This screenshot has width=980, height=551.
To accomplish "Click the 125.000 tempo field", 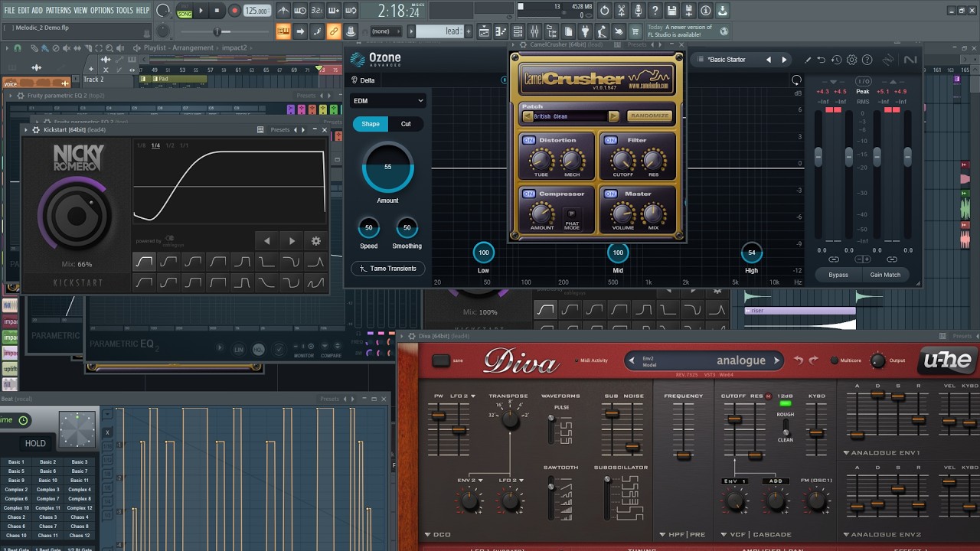I will 257,11.
